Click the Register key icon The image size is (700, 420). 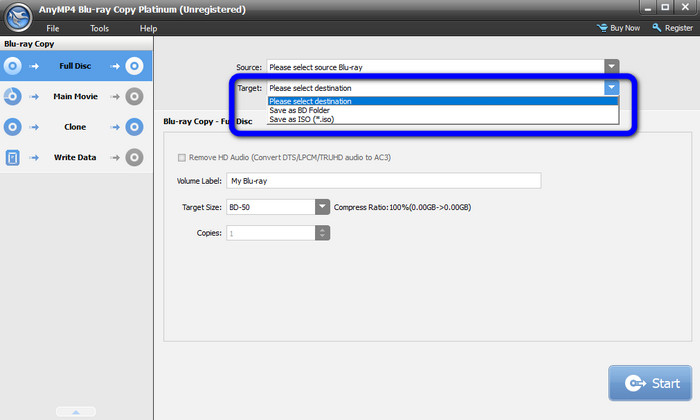point(657,28)
